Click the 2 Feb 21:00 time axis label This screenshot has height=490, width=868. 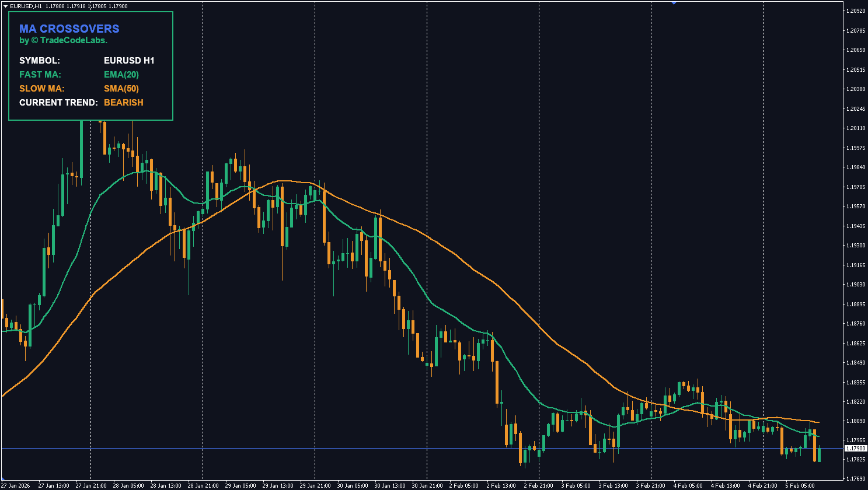pos(538,485)
